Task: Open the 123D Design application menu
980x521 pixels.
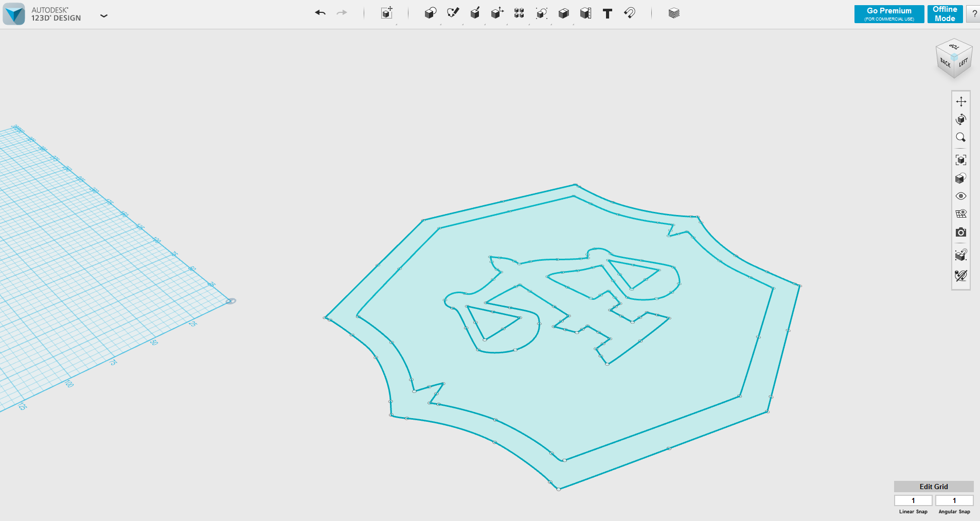Action: 104,16
